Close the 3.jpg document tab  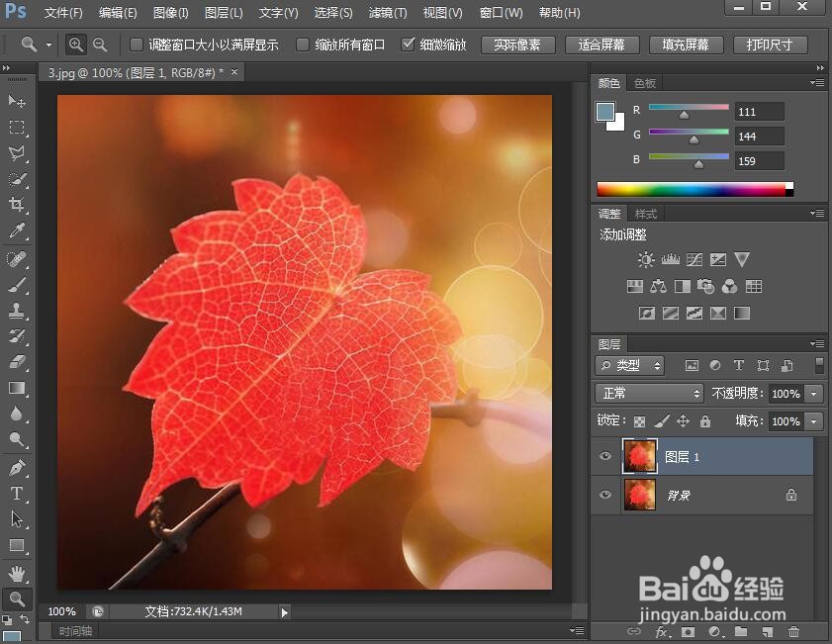point(234,71)
